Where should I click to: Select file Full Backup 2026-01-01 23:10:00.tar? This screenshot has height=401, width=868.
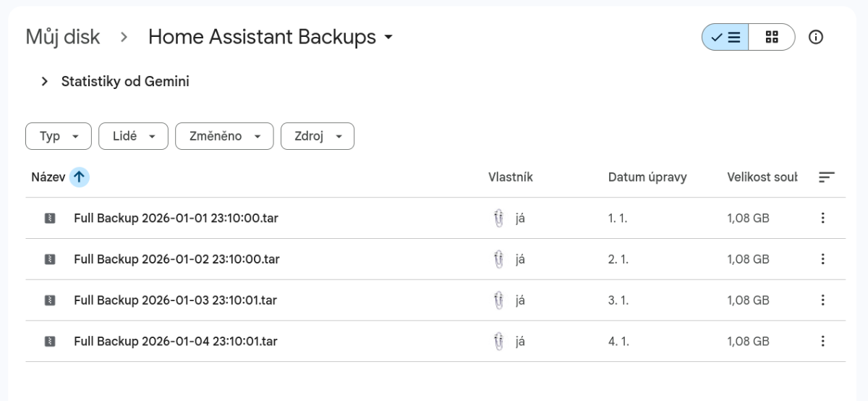(176, 218)
